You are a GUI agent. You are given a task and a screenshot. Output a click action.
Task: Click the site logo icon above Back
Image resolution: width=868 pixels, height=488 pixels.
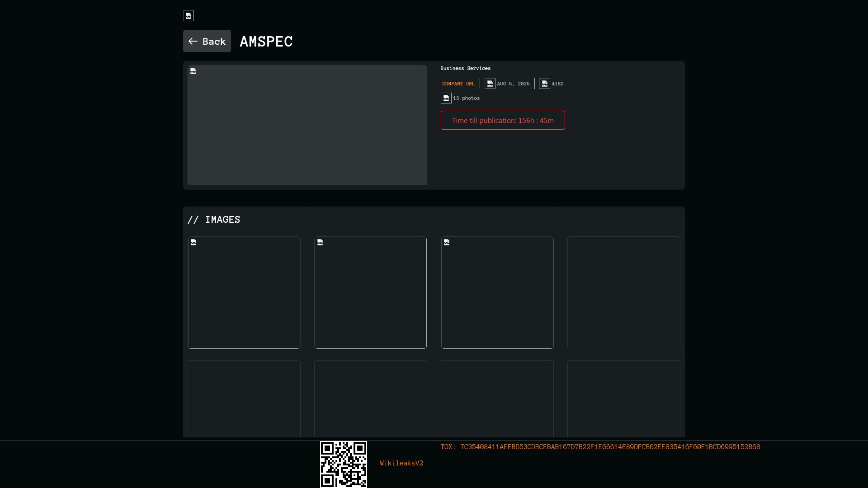pos(189,16)
